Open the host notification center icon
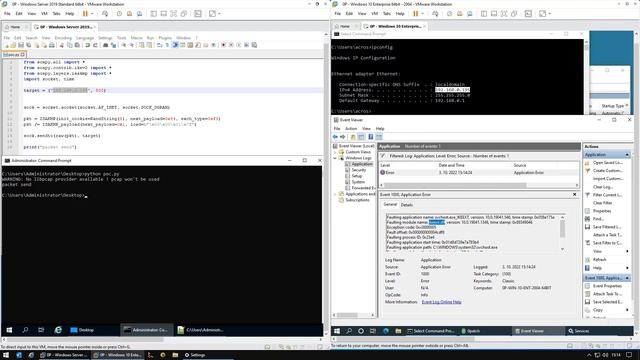This screenshot has height=360, width=640. pos(629,355)
